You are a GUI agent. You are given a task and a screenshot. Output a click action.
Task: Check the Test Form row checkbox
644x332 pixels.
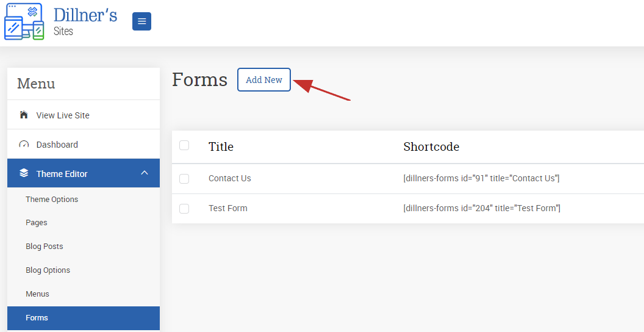[x=184, y=208]
